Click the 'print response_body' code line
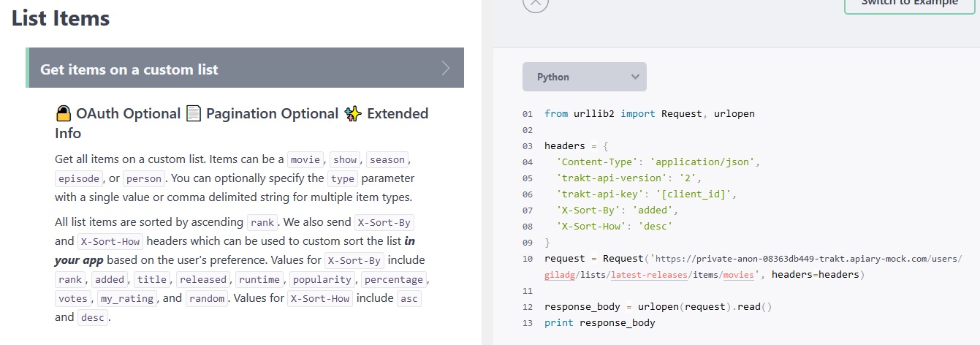 (600, 322)
